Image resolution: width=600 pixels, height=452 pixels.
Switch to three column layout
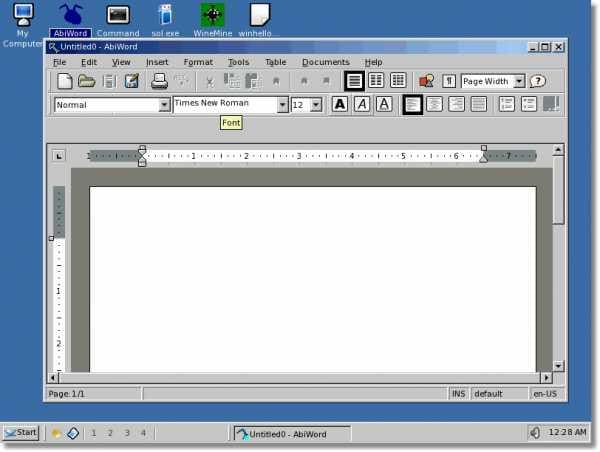click(x=398, y=80)
